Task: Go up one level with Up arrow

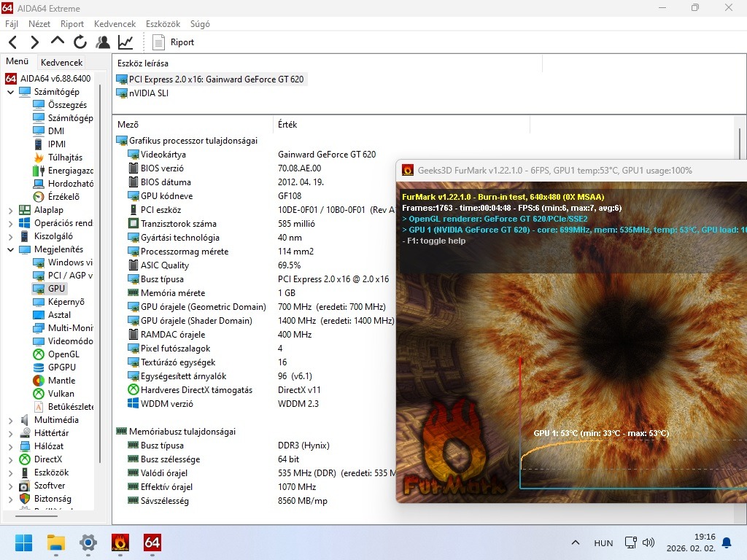Action: [x=57, y=41]
